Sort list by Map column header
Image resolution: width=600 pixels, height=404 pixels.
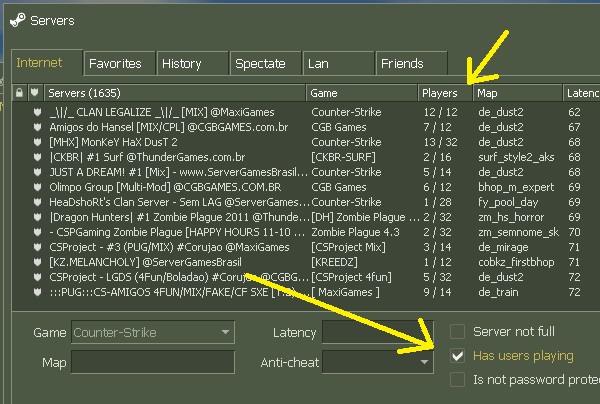[x=518, y=93]
